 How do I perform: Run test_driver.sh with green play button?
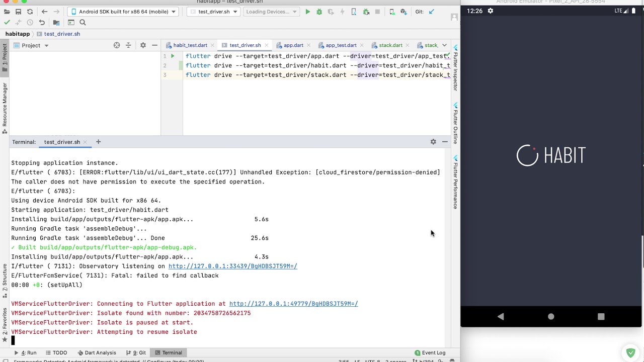[x=307, y=12]
